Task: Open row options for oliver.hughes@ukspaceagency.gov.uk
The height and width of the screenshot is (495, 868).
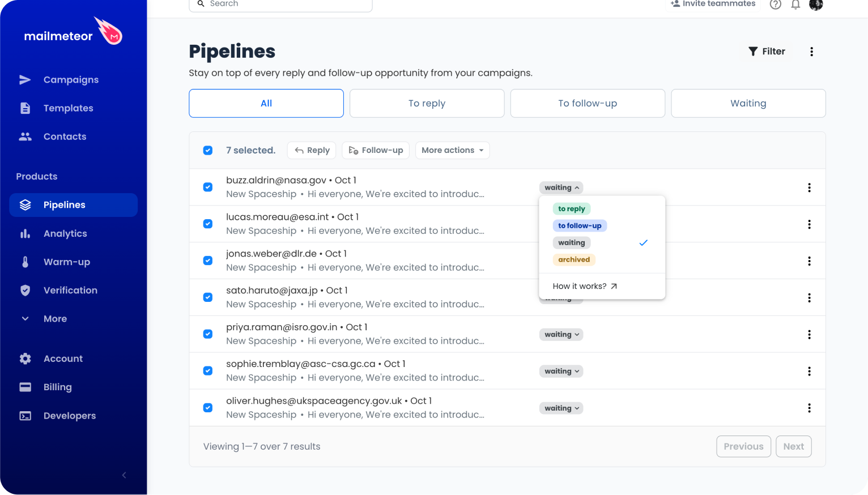Action: coord(809,408)
